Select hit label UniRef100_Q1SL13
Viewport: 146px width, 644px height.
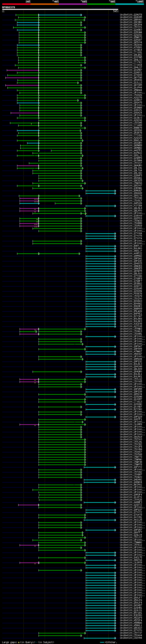[131, 83]
